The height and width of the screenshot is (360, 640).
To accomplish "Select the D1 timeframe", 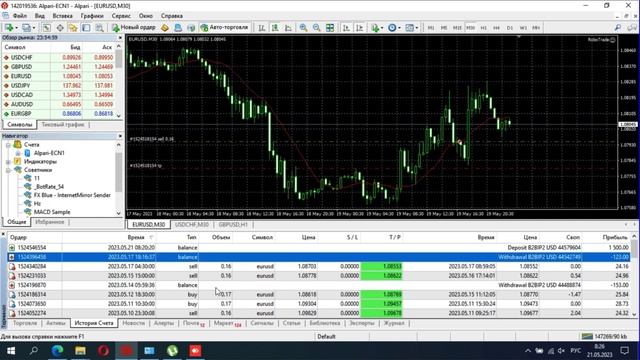I will pyautogui.click(x=510, y=28).
